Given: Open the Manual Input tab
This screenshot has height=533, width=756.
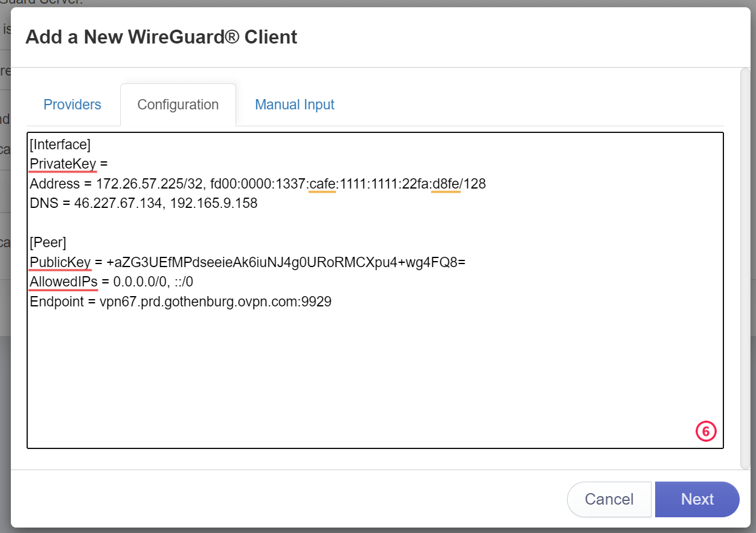Looking at the screenshot, I should [x=295, y=105].
